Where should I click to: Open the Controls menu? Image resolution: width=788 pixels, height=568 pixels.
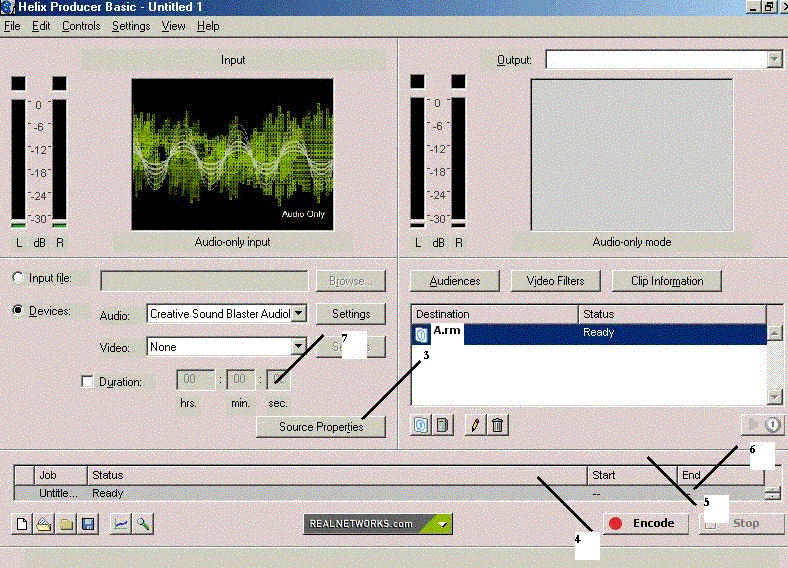point(81,26)
